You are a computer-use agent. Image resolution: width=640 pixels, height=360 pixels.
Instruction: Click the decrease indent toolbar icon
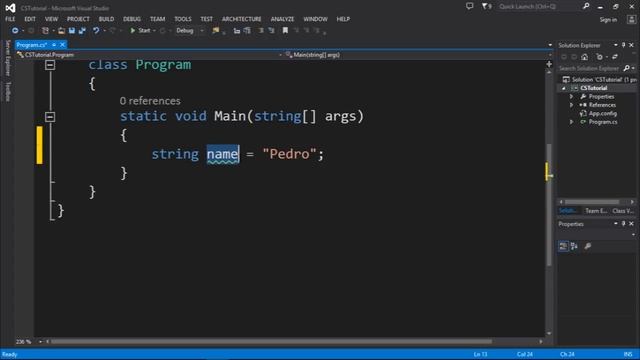(x=237, y=31)
